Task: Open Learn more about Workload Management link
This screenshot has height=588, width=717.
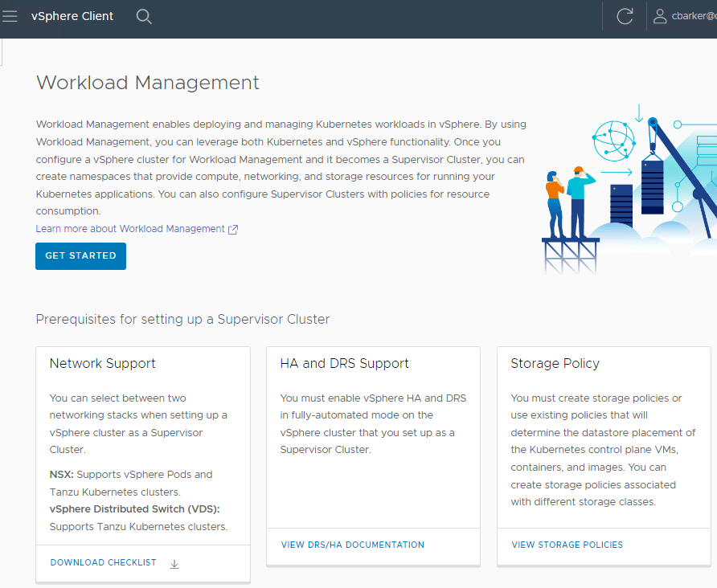Action: tap(130, 229)
